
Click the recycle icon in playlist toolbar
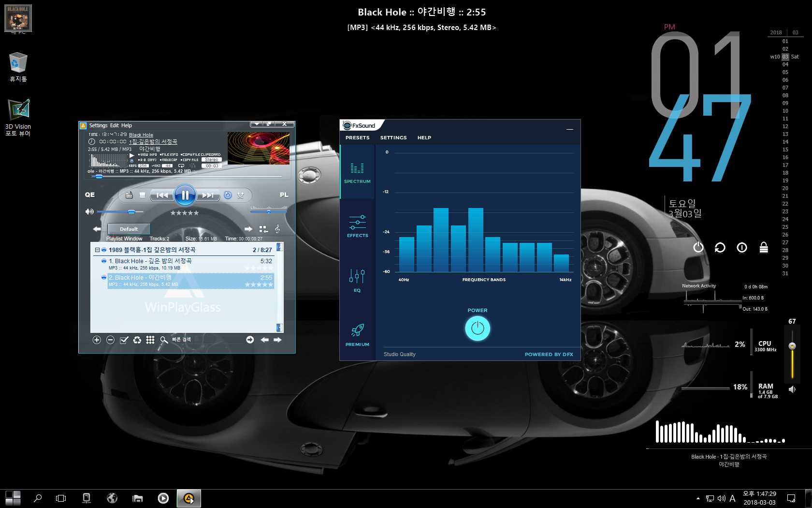pos(137,340)
